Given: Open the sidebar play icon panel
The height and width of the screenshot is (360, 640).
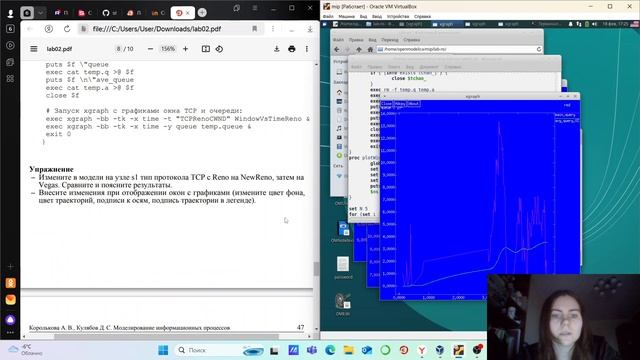Looking at the screenshot, I should coord(11,45).
